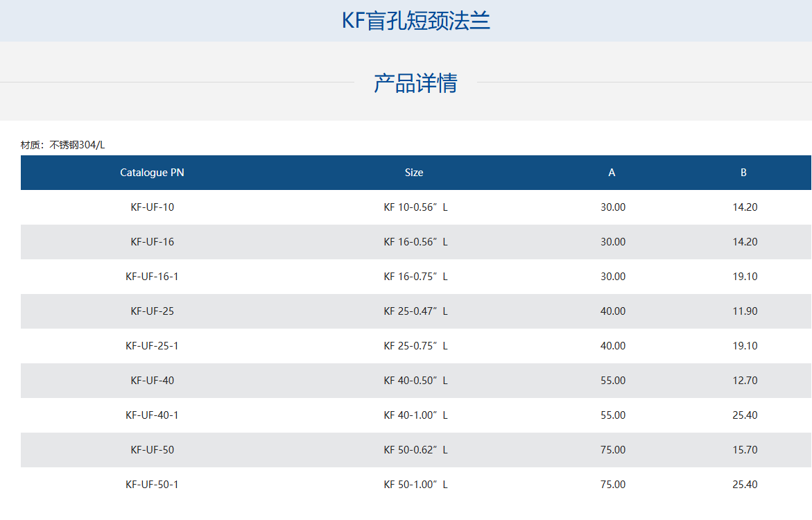Select the KF-UF-50-1 part number cell

point(152,485)
